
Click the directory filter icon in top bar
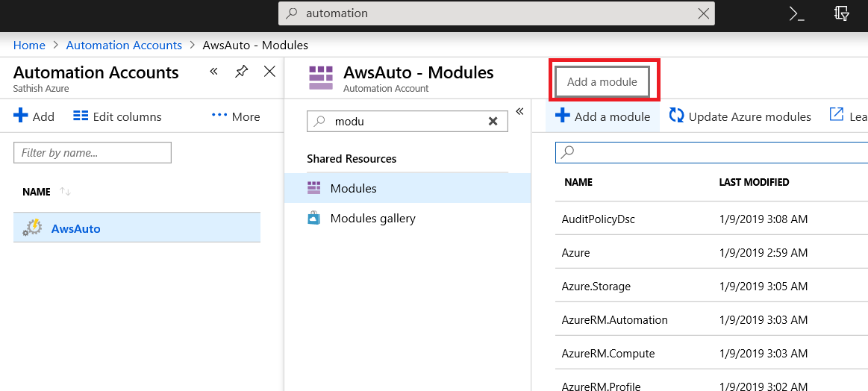point(842,13)
